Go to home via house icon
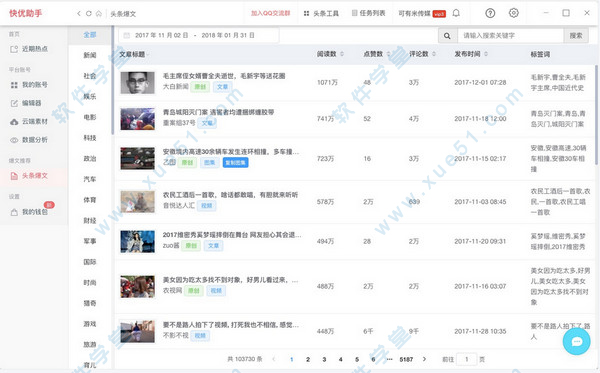Viewport: 600px width, 373px height. (99, 13)
